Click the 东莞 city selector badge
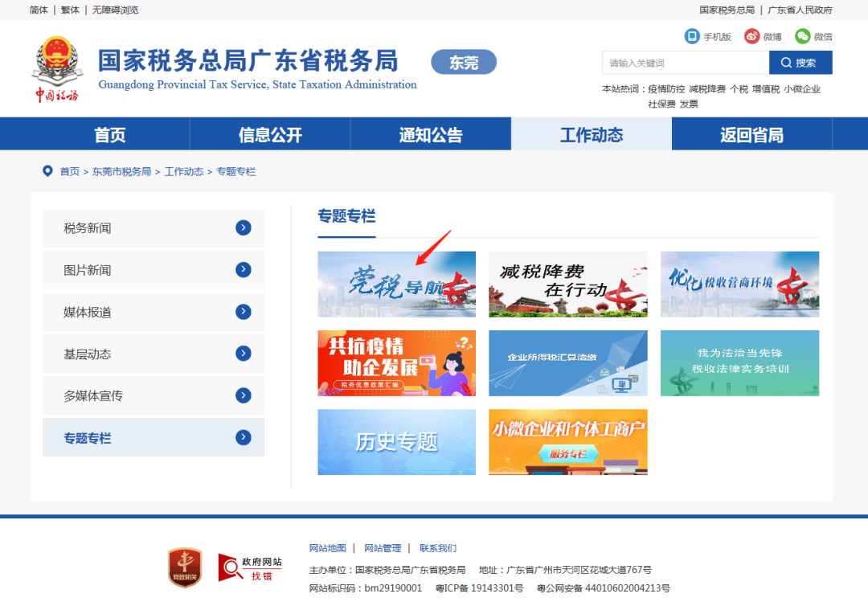The image size is (868, 606). pos(464,62)
